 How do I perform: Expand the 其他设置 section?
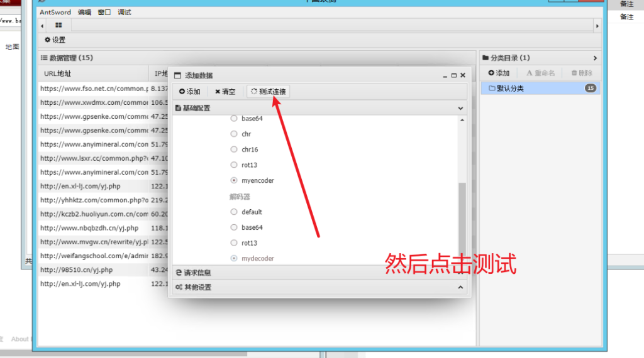461,288
